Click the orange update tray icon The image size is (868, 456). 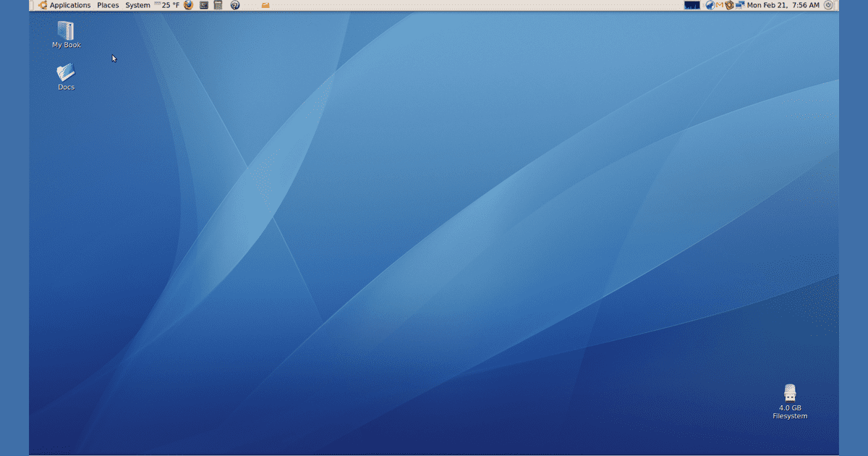tap(729, 5)
